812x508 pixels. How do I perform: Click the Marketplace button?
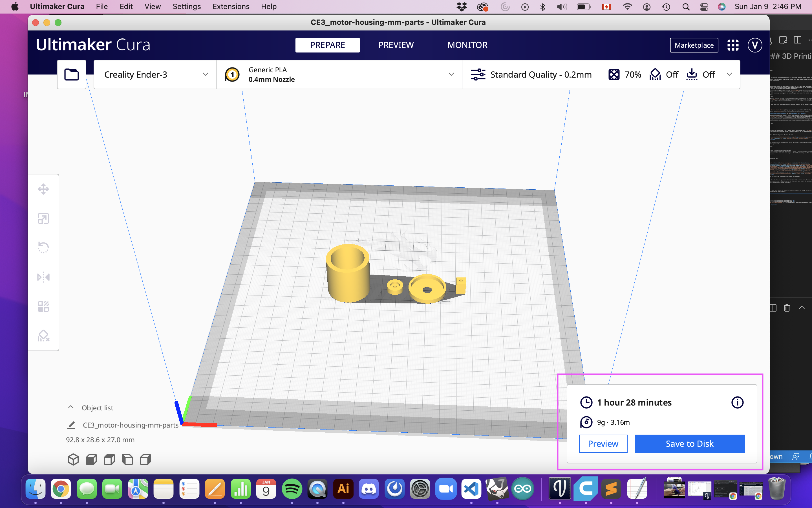[694, 45]
